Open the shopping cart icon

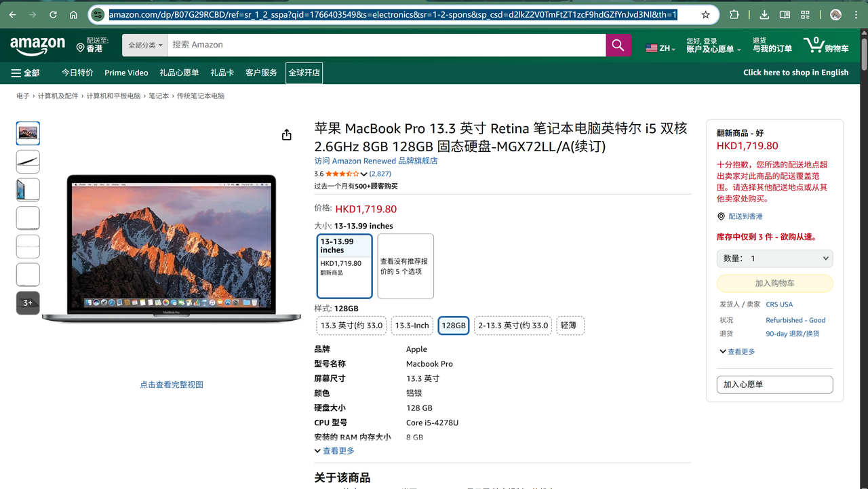(826, 45)
